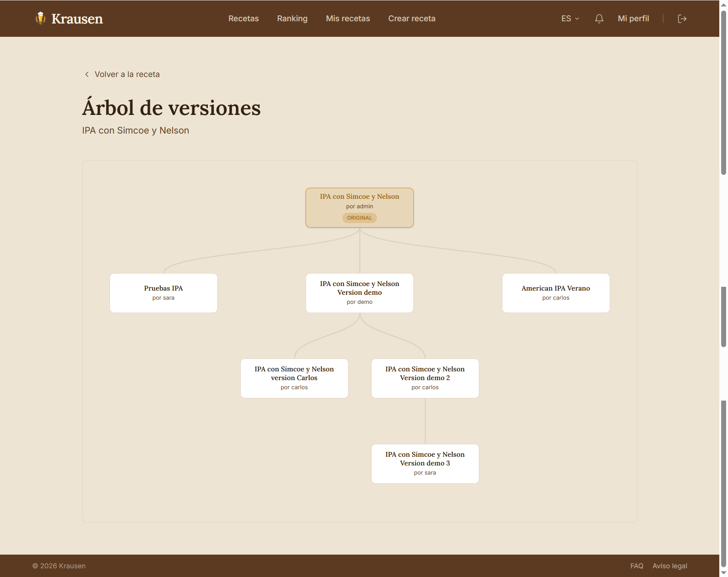Open Mi perfil link

(633, 19)
